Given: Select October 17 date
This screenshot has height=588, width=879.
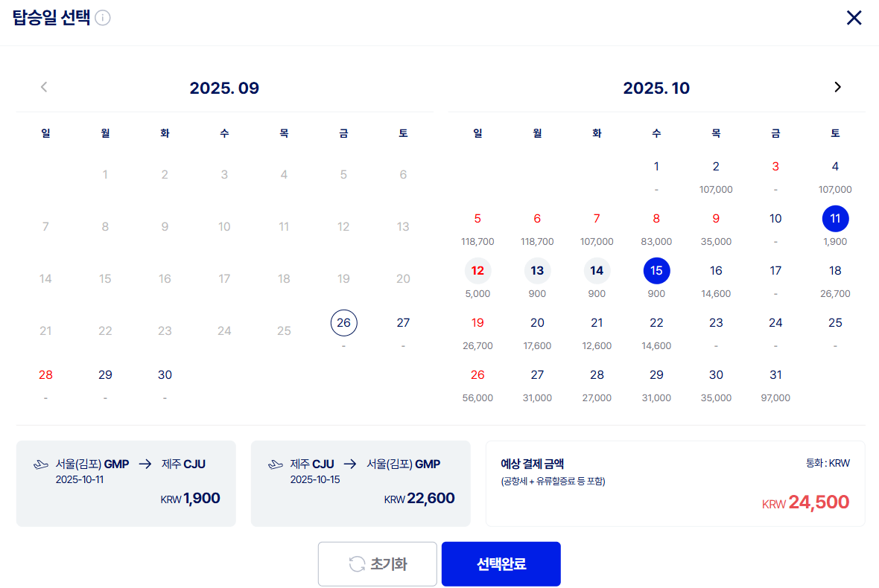Looking at the screenshot, I should click(x=776, y=270).
